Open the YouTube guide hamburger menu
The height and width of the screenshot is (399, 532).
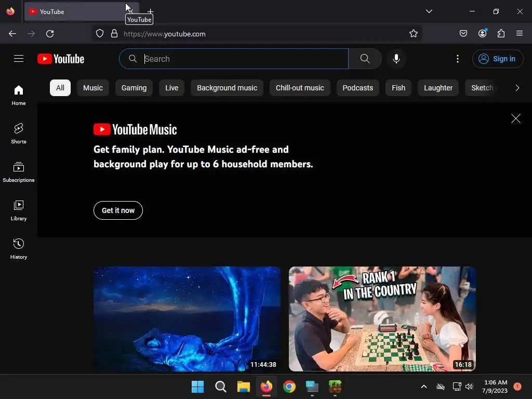(19, 59)
